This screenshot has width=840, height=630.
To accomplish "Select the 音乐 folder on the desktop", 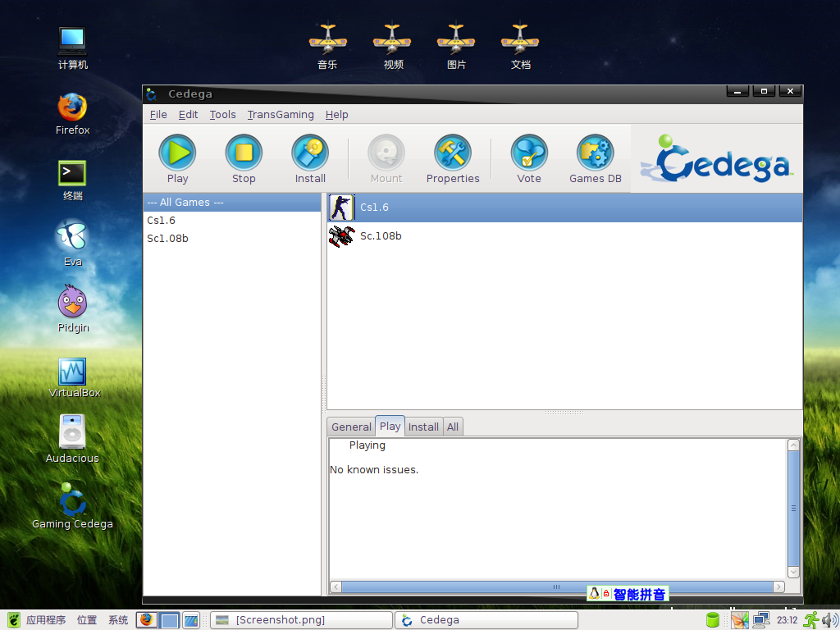I will click(x=328, y=46).
